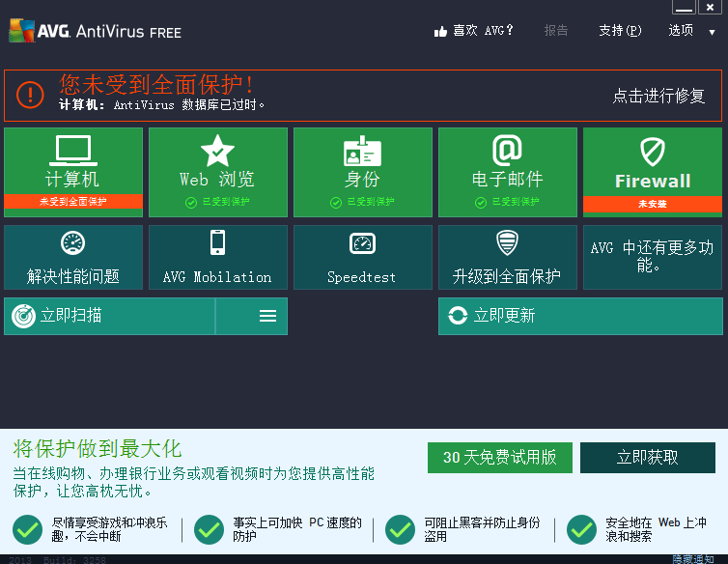Image resolution: width=728 pixels, height=564 pixels.
Task: Click the 升级到全面保护 upgrade tile
Action: coord(507,257)
